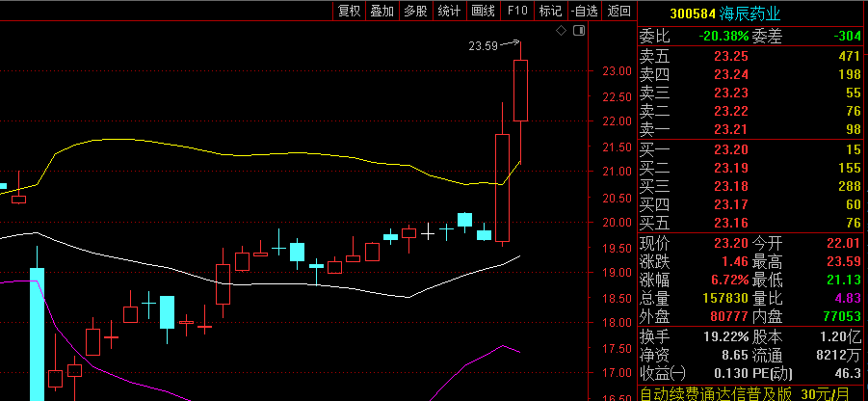868x401 pixels.
Task: Select the 买一 price 23.20
Action: (730, 149)
